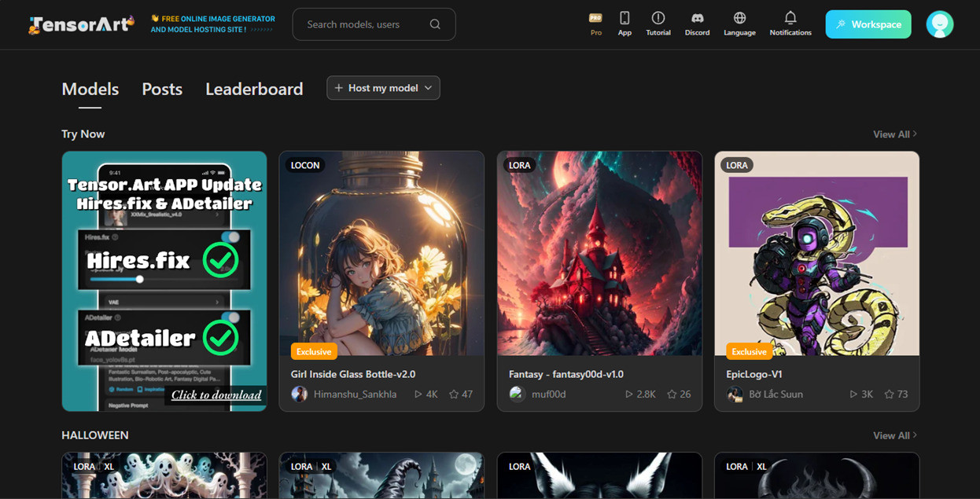Switch to the Leaderboard tab
This screenshot has height=499, width=980.
point(254,90)
